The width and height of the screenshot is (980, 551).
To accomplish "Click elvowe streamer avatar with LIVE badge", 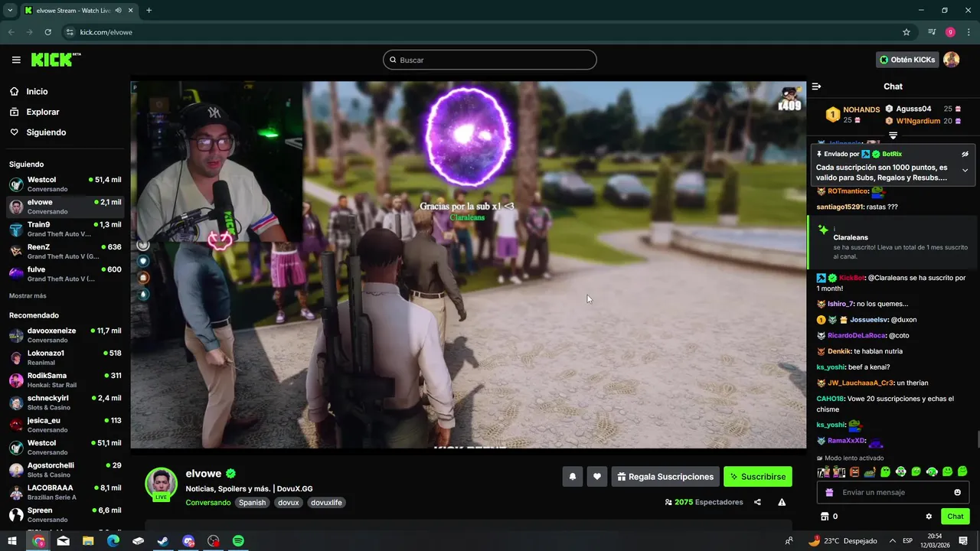I will tap(162, 484).
